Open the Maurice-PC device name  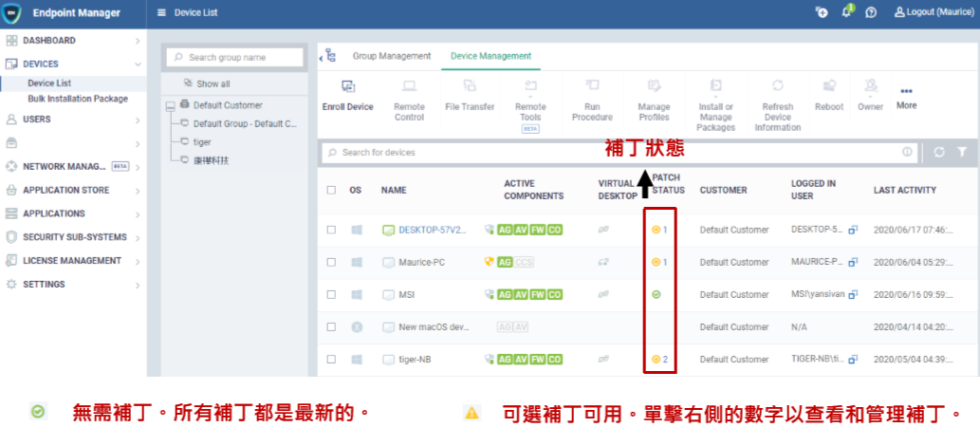point(422,262)
